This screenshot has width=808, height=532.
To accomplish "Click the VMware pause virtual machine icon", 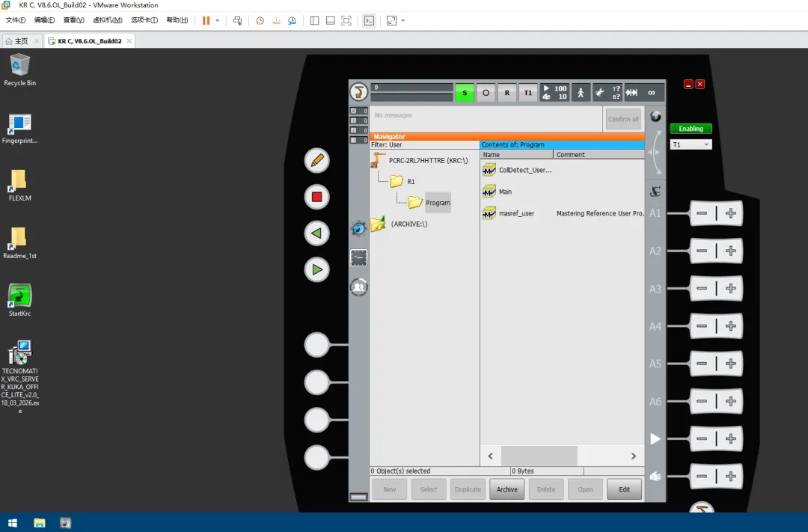I will [x=206, y=21].
